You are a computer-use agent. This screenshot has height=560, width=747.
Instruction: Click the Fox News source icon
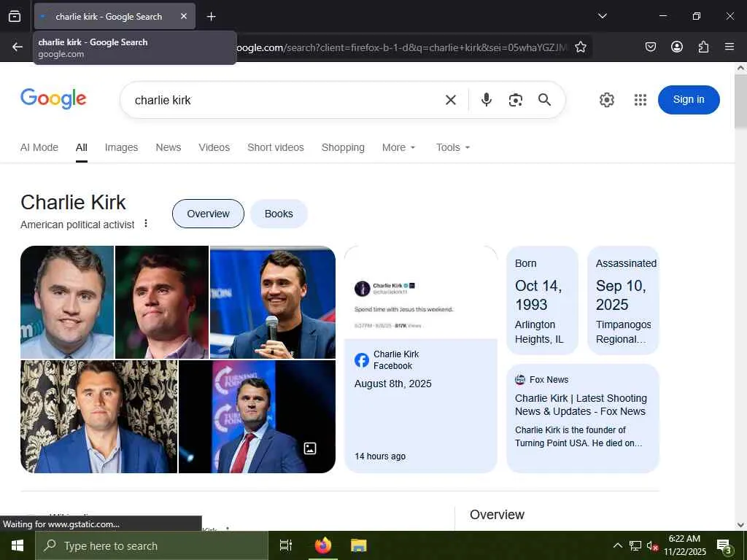tap(520, 379)
